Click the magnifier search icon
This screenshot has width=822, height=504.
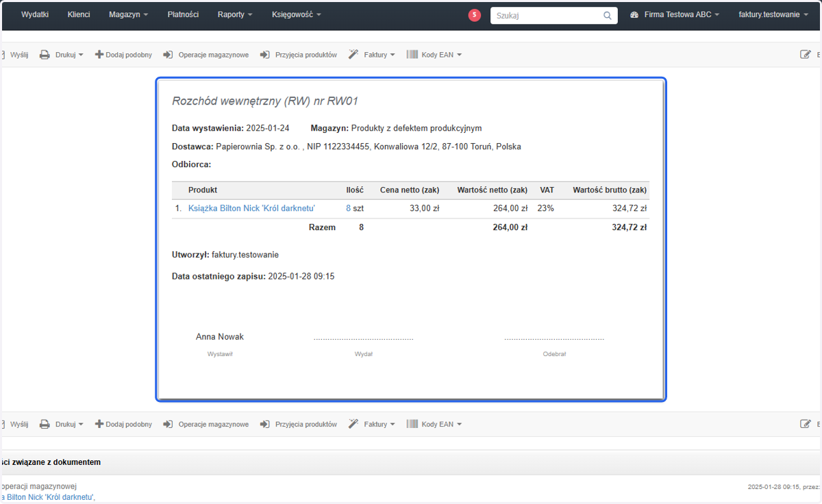coord(608,15)
